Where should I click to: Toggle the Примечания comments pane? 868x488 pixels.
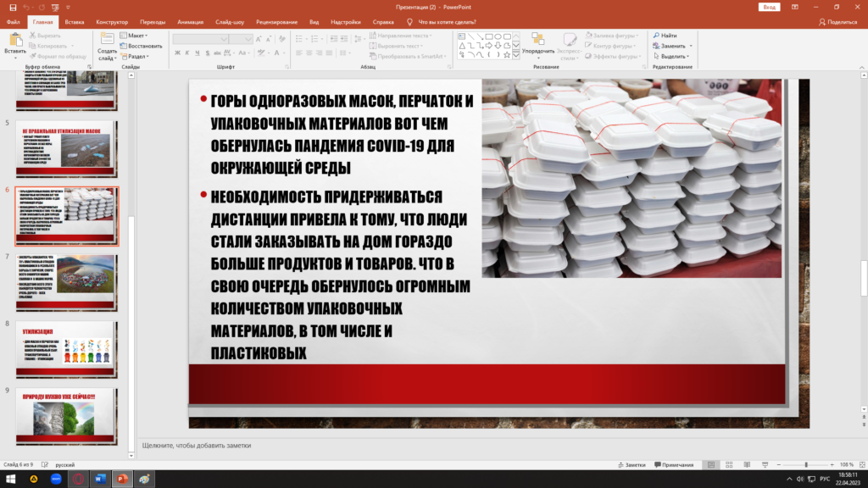(674, 465)
